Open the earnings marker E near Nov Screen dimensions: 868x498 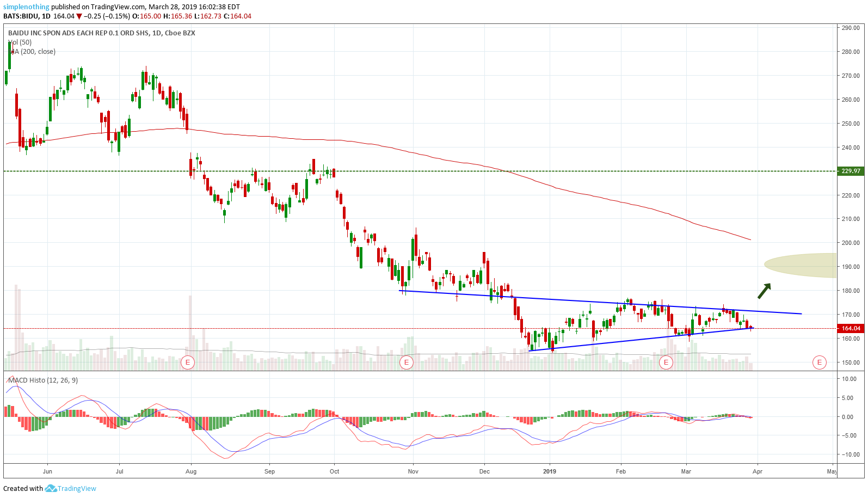coord(407,362)
